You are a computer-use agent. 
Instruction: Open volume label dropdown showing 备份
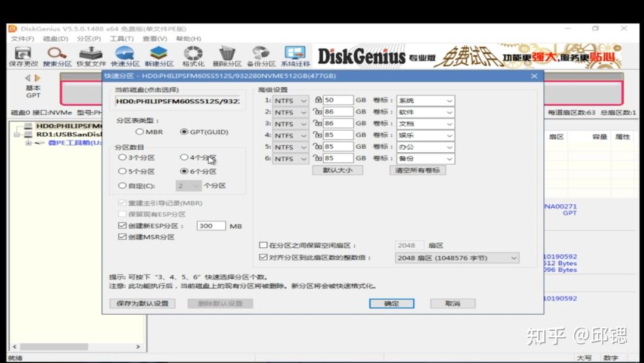pos(426,159)
